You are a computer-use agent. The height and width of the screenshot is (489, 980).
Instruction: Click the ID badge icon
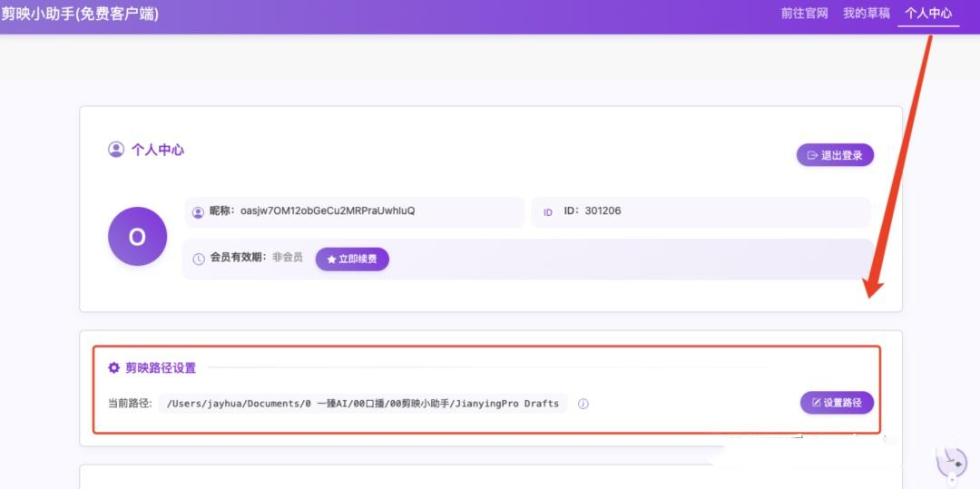click(x=548, y=212)
